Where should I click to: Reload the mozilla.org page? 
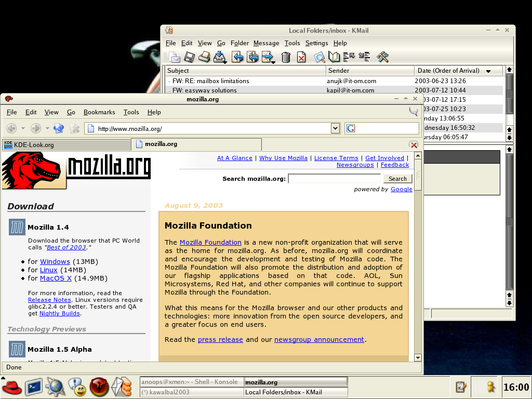coord(59,128)
